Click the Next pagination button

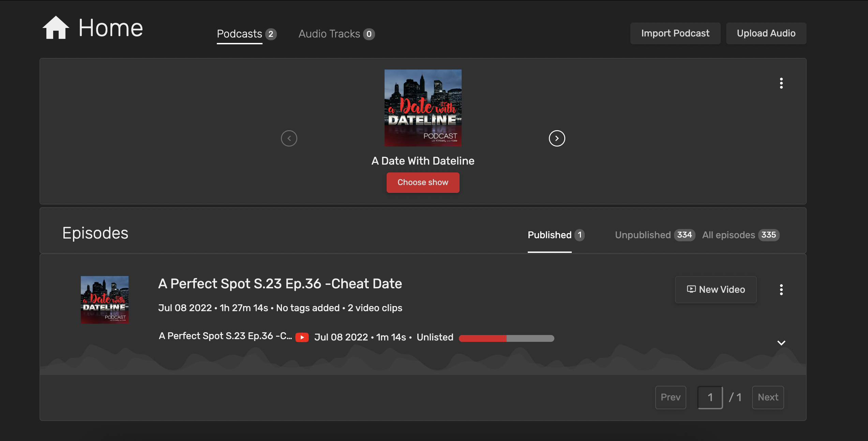pos(768,397)
